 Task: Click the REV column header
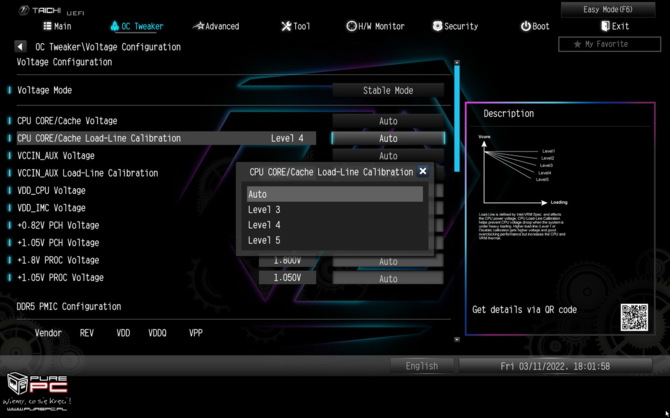click(86, 333)
